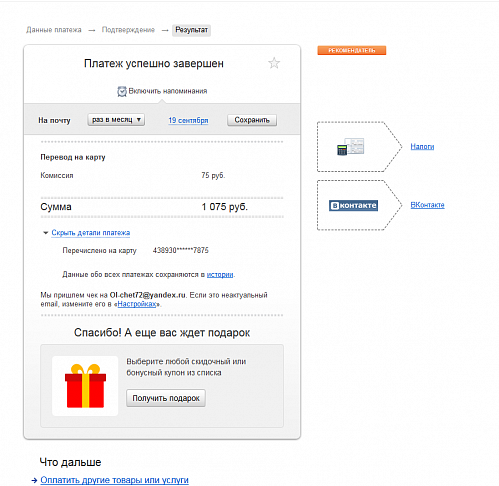Open the '19 сентября' date picker
Screen dimensions: 499x486
(188, 120)
